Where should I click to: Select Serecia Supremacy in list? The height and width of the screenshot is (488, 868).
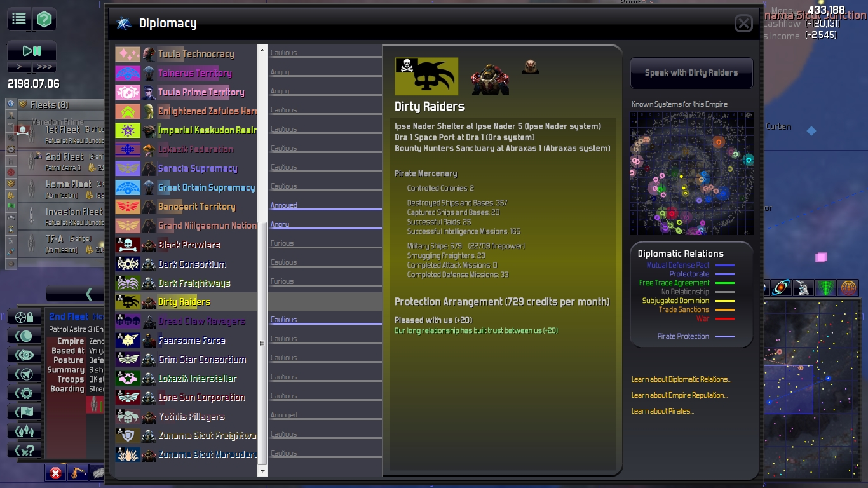pyautogui.click(x=186, y=168)
